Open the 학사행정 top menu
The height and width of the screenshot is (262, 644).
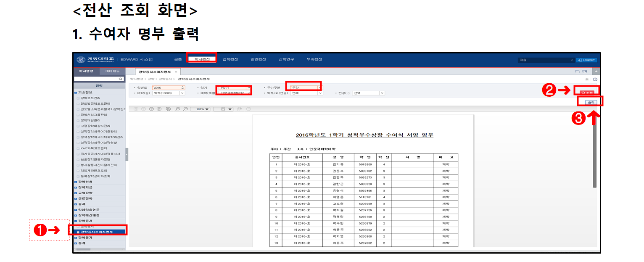pyautogui.click(x=201, y=59)
